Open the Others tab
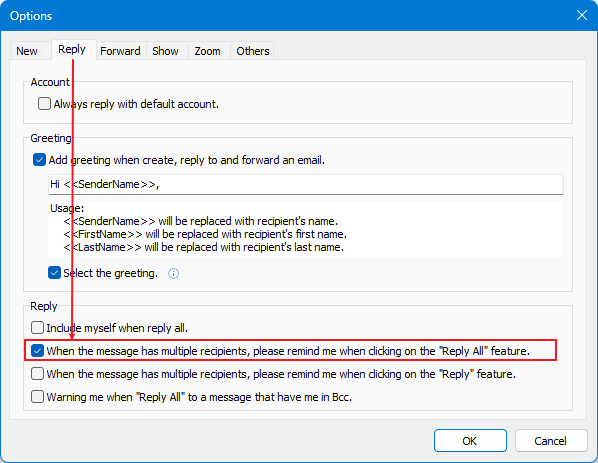This screenshot has width=598, height=463. pyautogui.click(x=252, y=51)
